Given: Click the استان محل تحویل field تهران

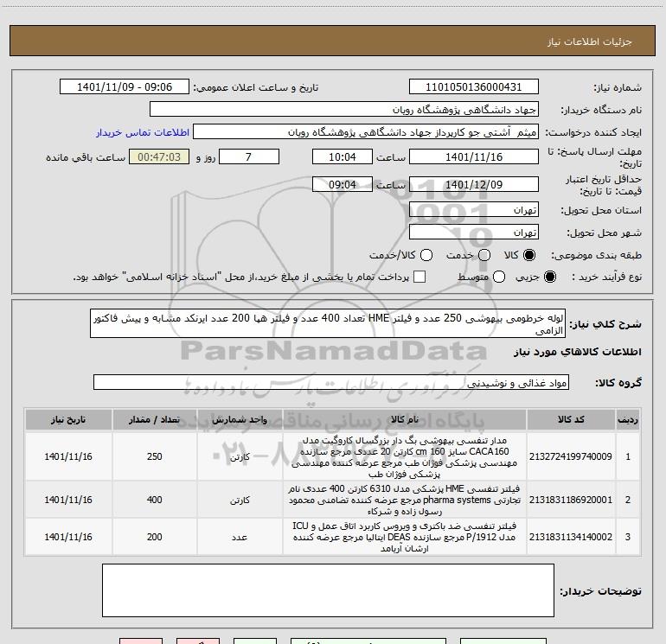Looking at the screenshot, I should click(474, 210).
